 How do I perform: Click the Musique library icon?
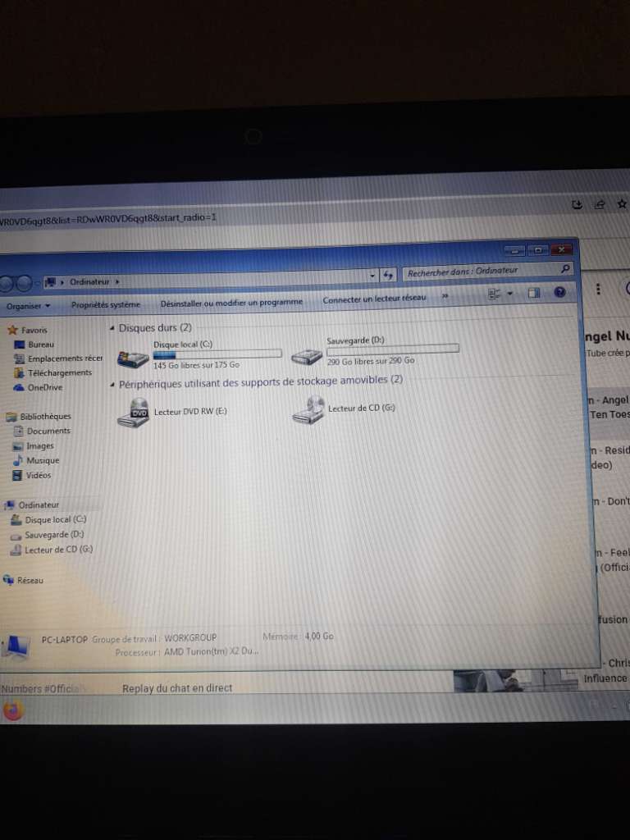tap(18, 460)
